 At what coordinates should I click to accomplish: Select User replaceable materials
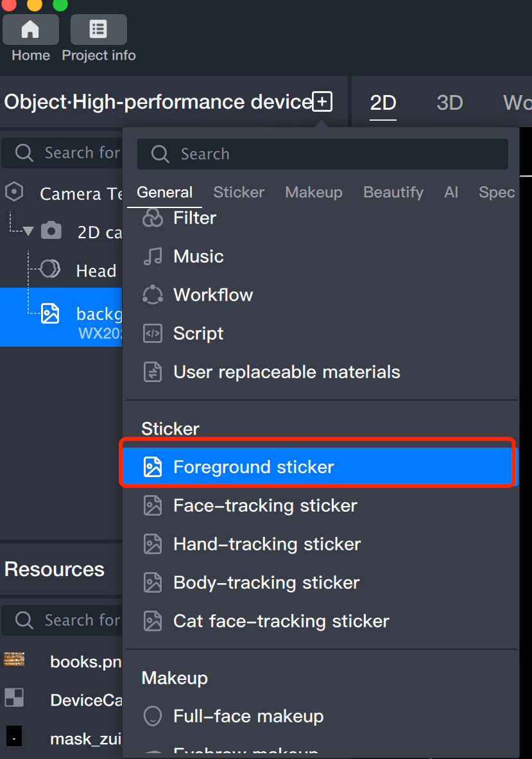[x=286, y=372]
